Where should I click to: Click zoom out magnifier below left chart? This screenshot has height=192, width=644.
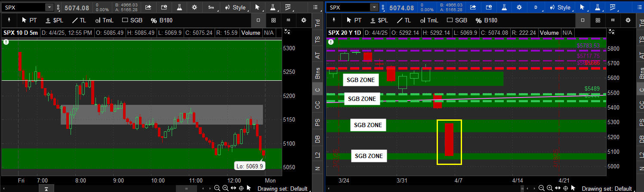click(217, 188)
